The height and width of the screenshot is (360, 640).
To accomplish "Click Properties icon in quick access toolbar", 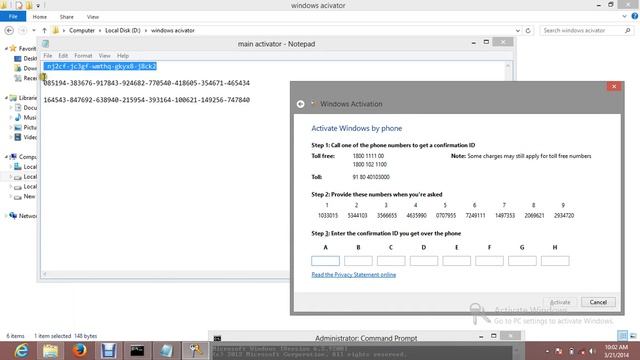I will (19, 5).
